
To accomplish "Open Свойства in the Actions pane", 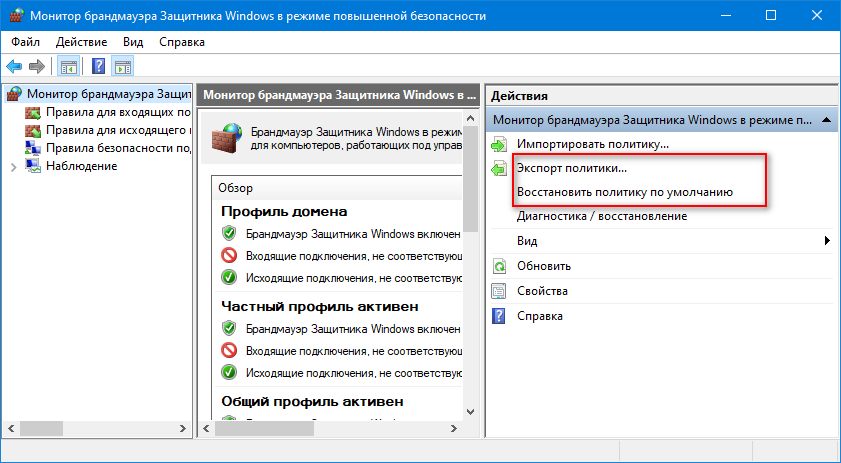I will (542, 291).
